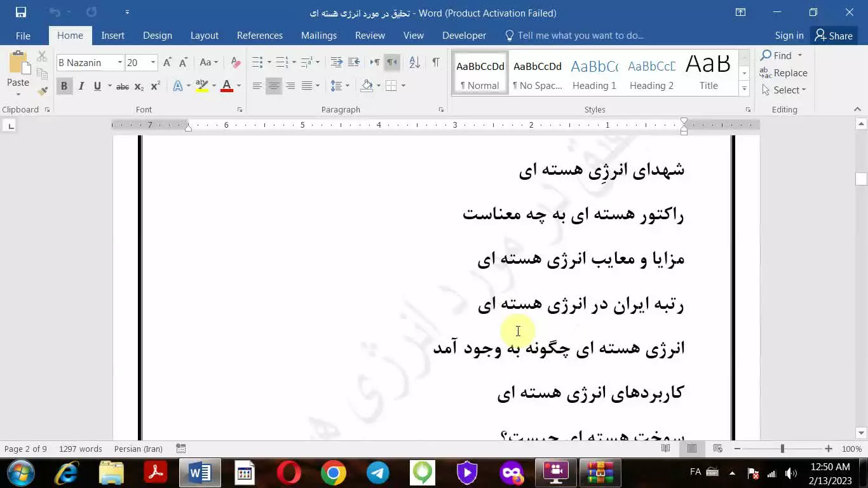The image size is (868, 488).
Task: Decrease indent icon in Paragraph group
Action: (337, 62)
